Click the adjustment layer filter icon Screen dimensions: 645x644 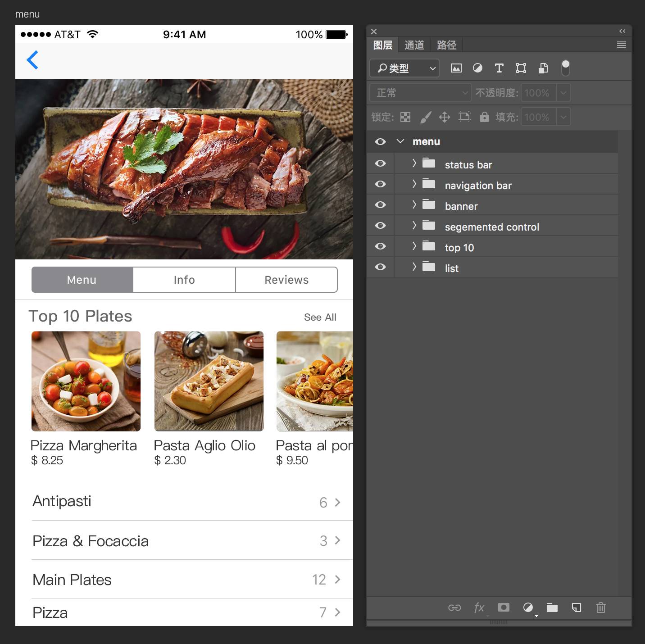click(477, 68)
